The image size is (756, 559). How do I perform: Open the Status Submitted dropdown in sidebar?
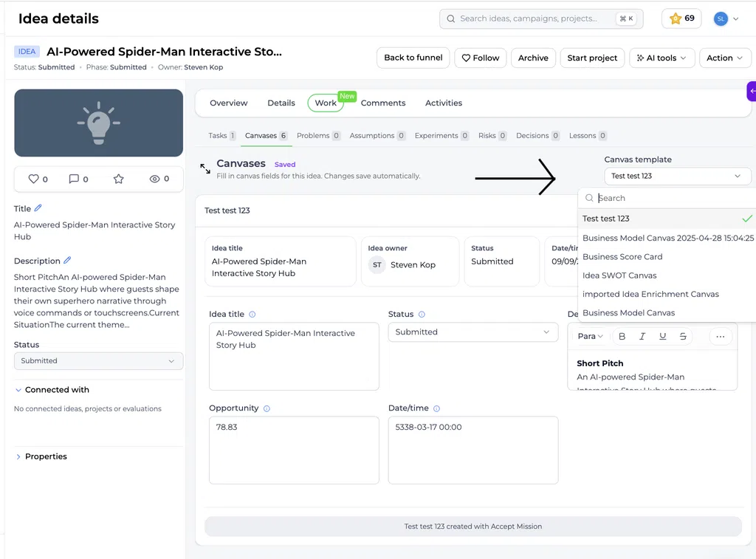click(98, 361)
